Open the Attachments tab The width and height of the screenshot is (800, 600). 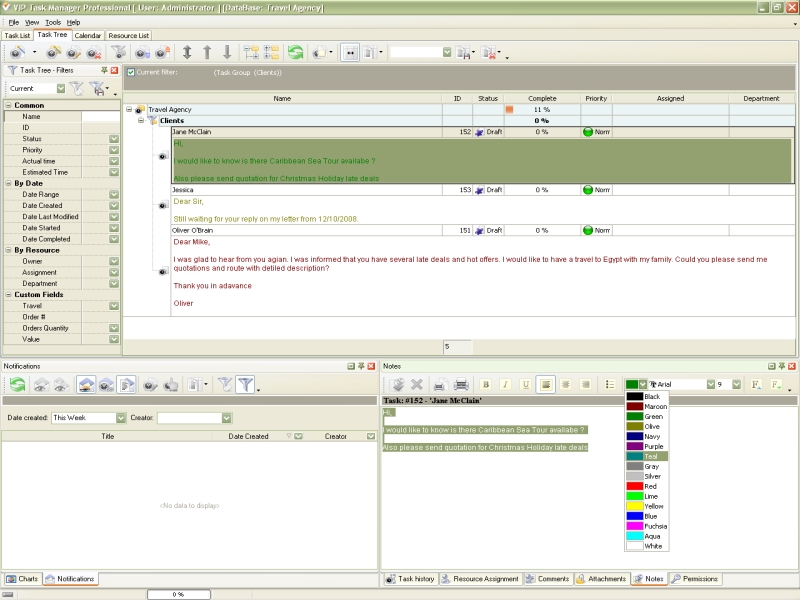pyautogui.click(x=601, y=579)
